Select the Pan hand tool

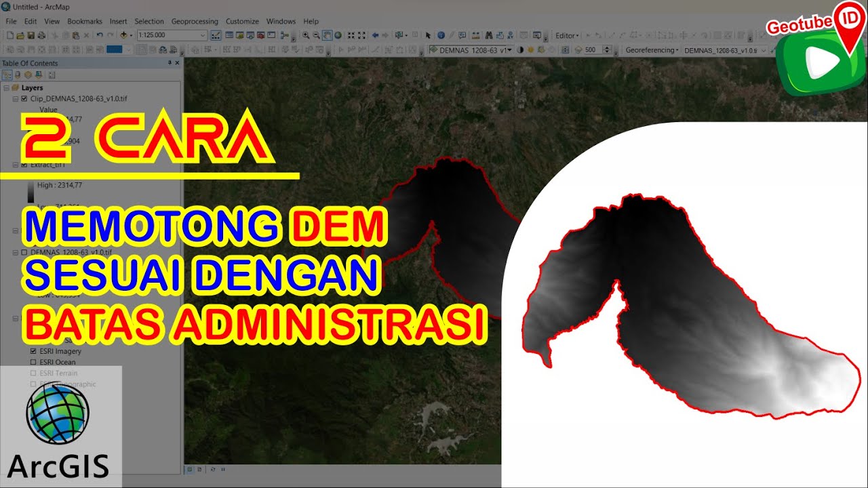(327, 35)
